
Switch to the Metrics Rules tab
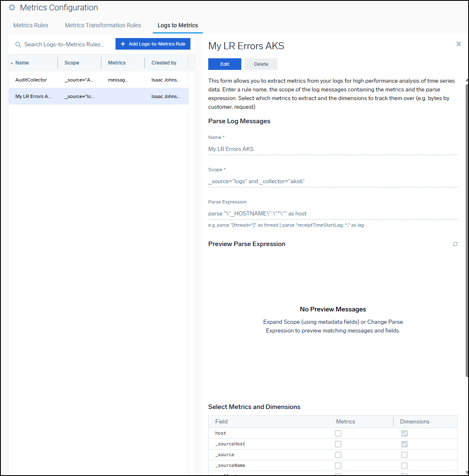[x=31, y=25]
